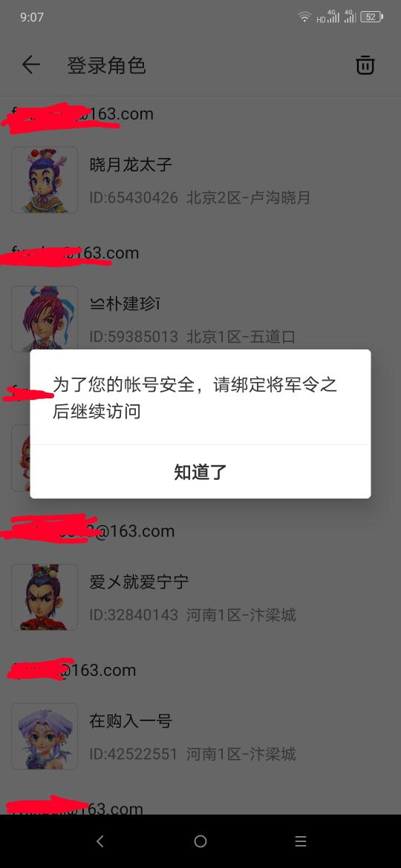Tap the battery indicator in status bar
Viewport: 401px width, 868px height.
pyautogui.click(x=371, y=17)
